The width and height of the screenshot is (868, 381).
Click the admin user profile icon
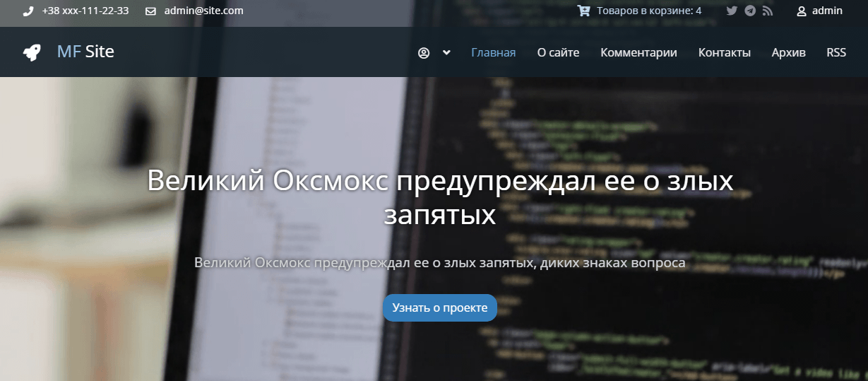(x=802, y=11)
